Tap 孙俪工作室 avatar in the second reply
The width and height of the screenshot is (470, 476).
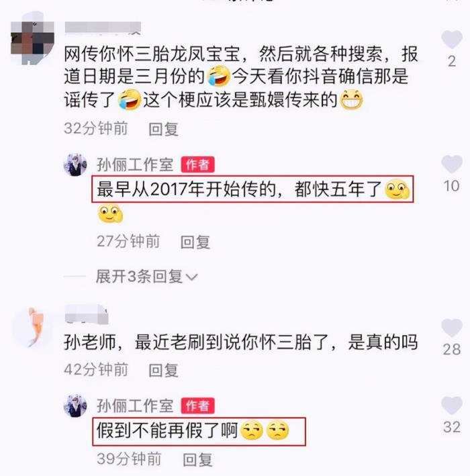(x=75, y=406)
